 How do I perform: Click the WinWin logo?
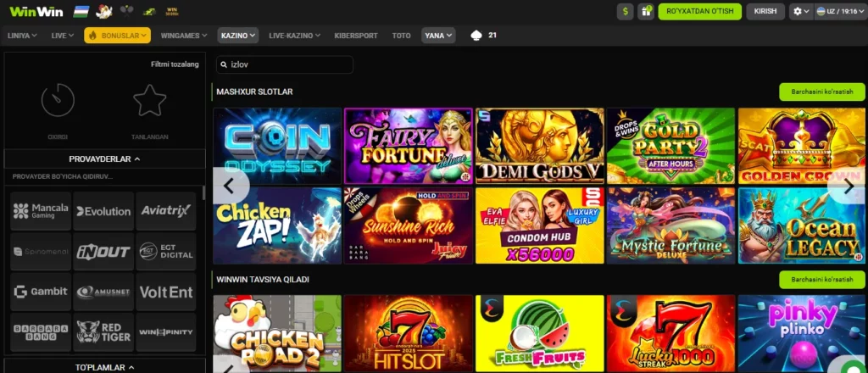pos(36,12)
